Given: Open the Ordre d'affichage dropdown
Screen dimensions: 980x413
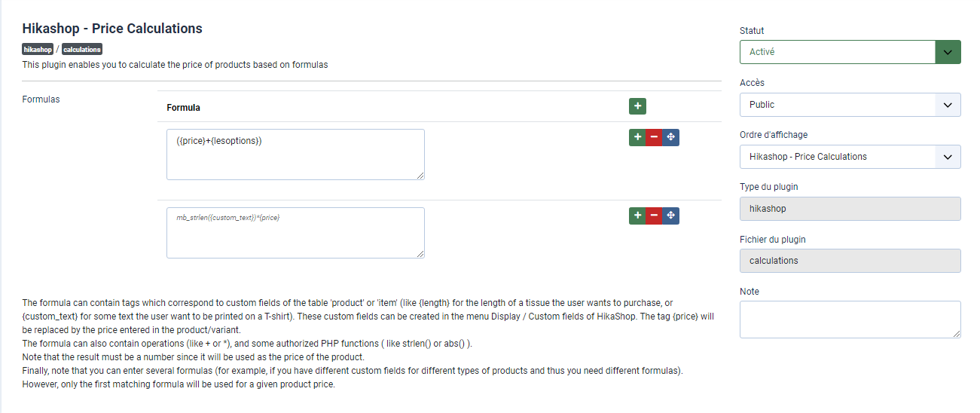Looking at the screenshot, I should click(850, 157).
